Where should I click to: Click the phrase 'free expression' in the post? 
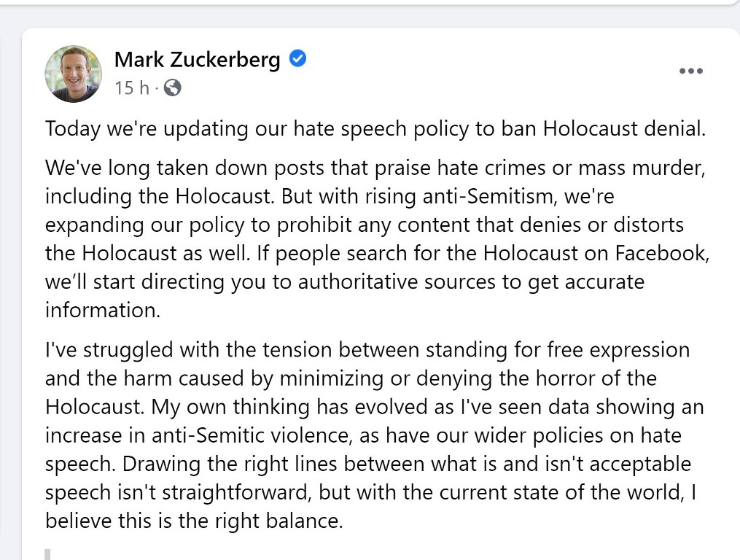tap(618, 350)
